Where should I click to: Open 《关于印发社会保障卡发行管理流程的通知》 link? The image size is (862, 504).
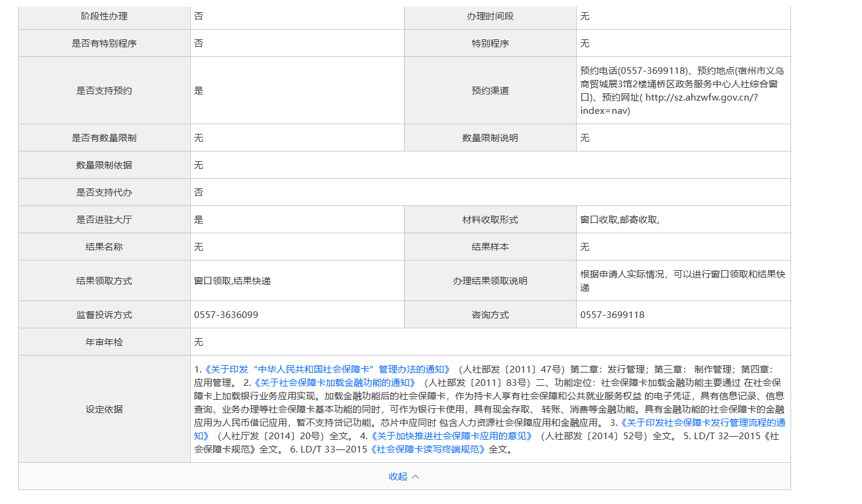coord(701,422)
